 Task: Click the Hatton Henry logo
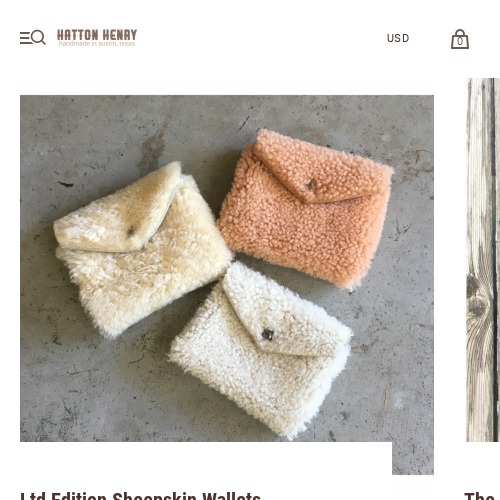[x=97, y=37]
